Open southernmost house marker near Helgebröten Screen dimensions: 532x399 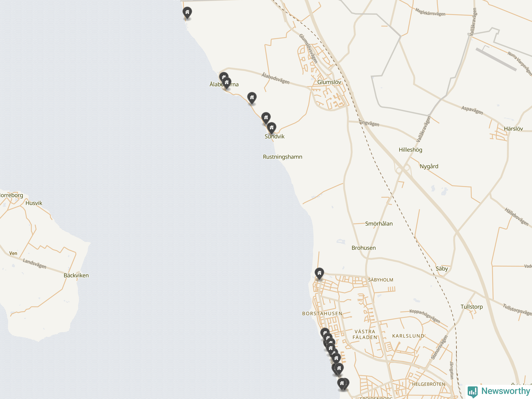(342, 384)
